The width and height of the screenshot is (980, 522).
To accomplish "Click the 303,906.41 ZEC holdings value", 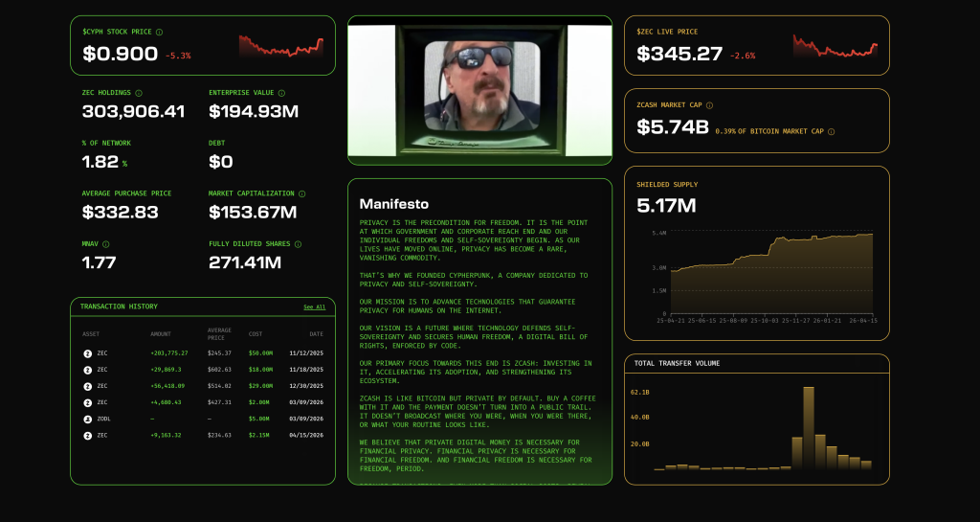I will [133, 111].
